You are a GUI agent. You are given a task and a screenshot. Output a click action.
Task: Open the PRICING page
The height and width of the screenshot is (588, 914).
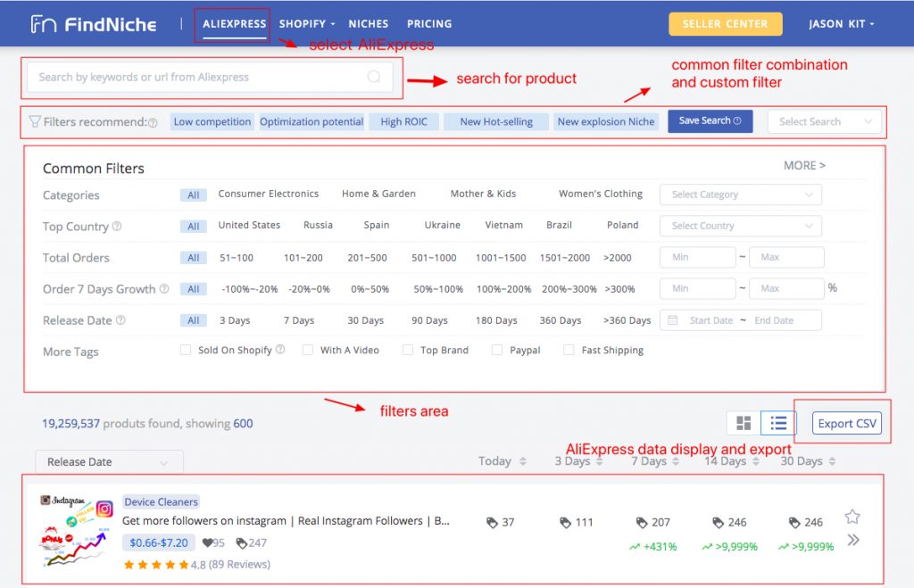(429, 24)
